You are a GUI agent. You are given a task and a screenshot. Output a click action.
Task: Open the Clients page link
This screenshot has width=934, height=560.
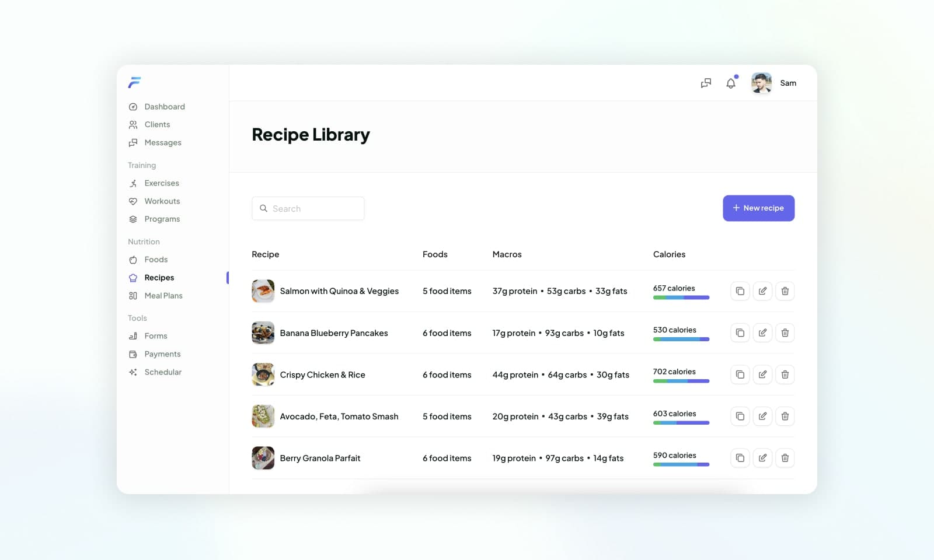pyautogui.click(x=157, y=124)
